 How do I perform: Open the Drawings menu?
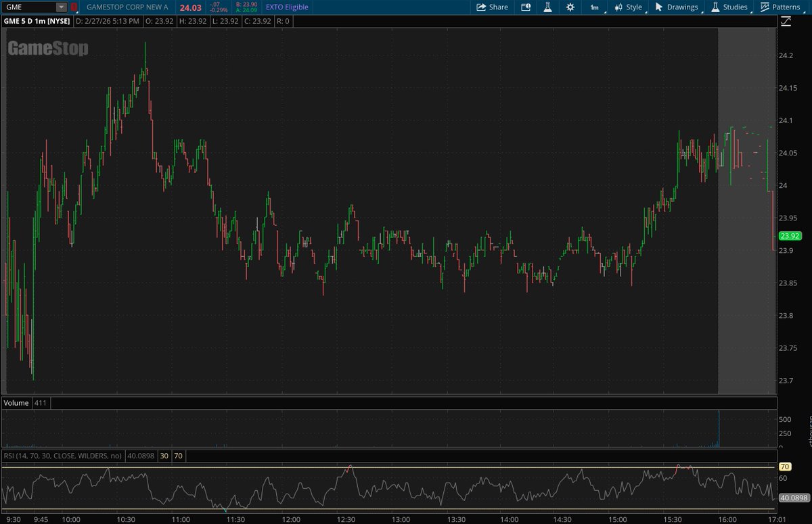(676, 7)
